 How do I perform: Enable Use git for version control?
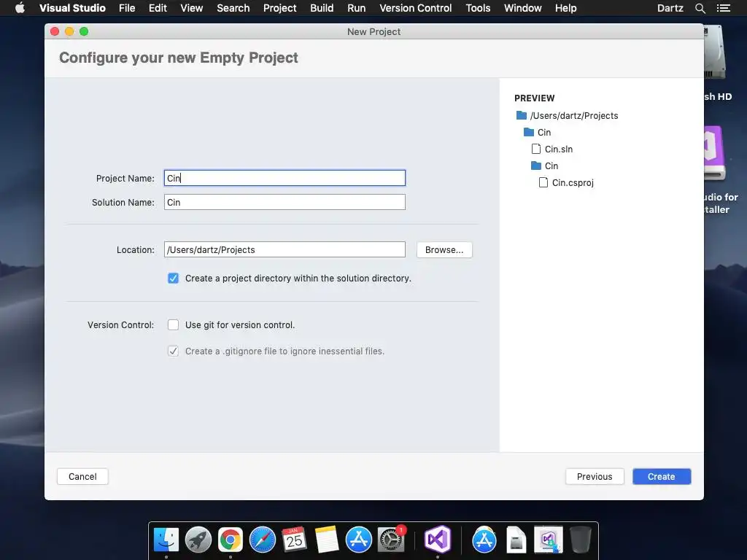coord(173,324)
